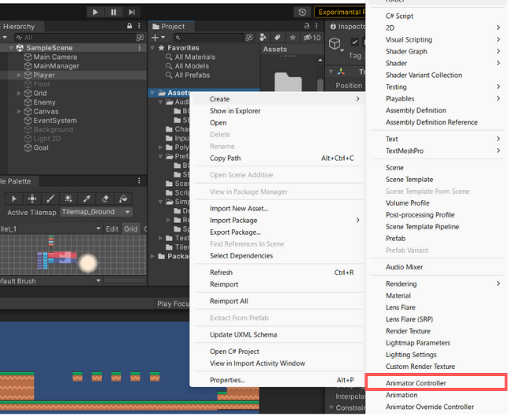Choose the flood fill bucket tool
This screenshot has height=420, width=520.
[123, 199]
